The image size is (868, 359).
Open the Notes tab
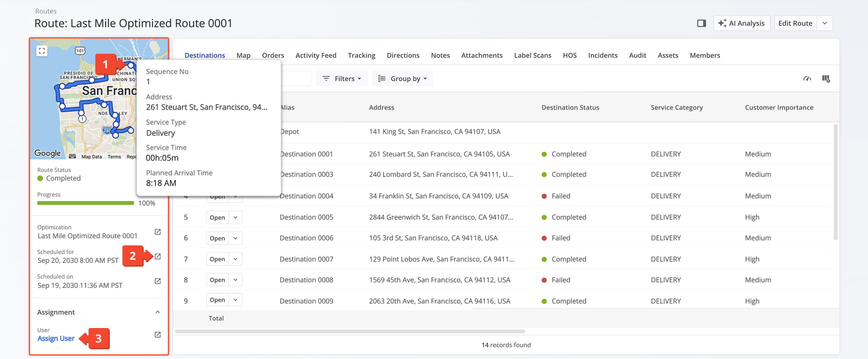click(440, 56)
